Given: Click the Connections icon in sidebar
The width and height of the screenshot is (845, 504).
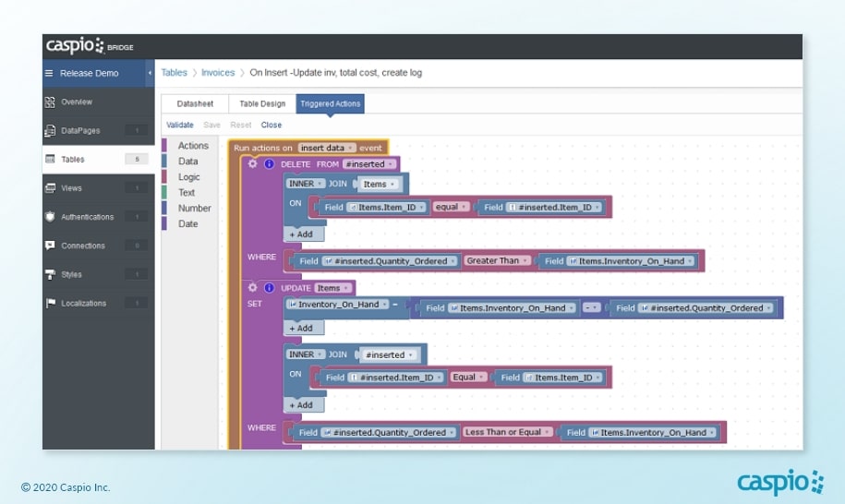Looking at the screenshot, I should pyautogui.click(x=50, y=246).
